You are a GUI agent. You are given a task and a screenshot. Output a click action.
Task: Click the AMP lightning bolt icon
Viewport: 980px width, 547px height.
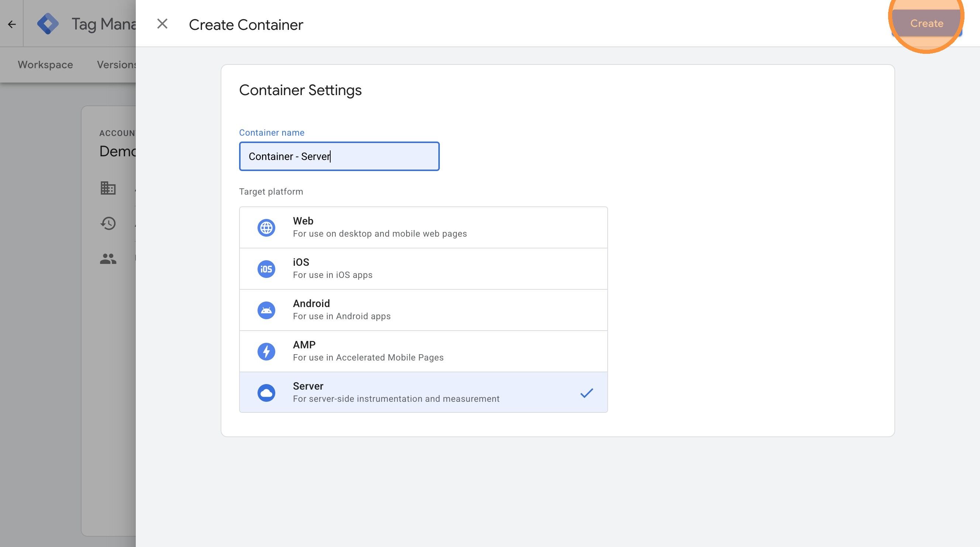pyautogui.click(x=266, y=351)
